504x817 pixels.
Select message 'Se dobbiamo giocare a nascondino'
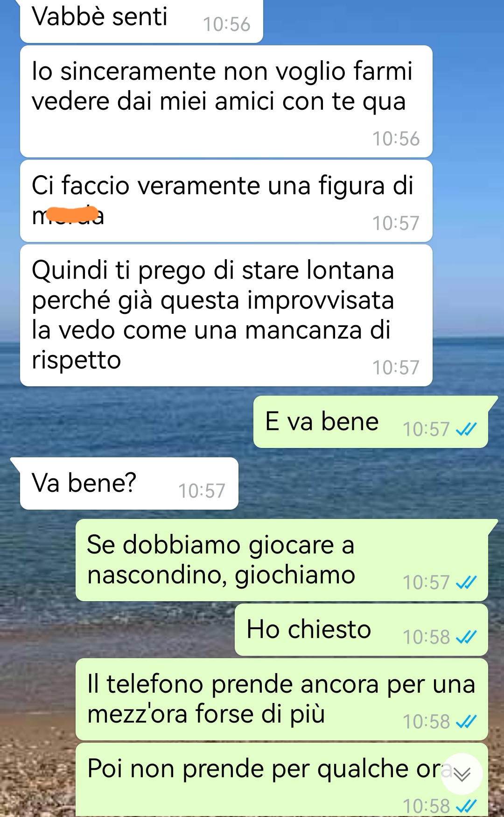[x=282, y=560]
